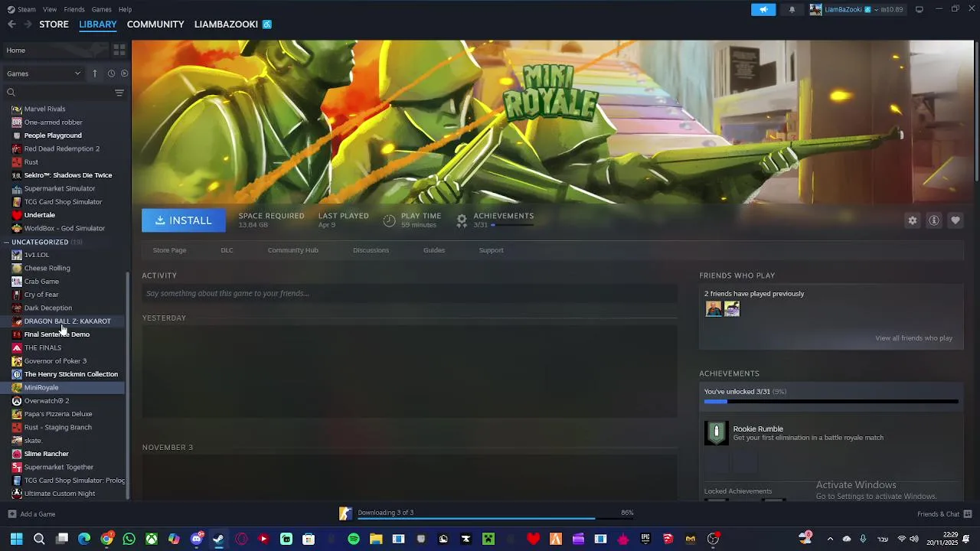Open advanced filter options icon
This screenshot has height=551, width=980.
[x=119, y=93]
